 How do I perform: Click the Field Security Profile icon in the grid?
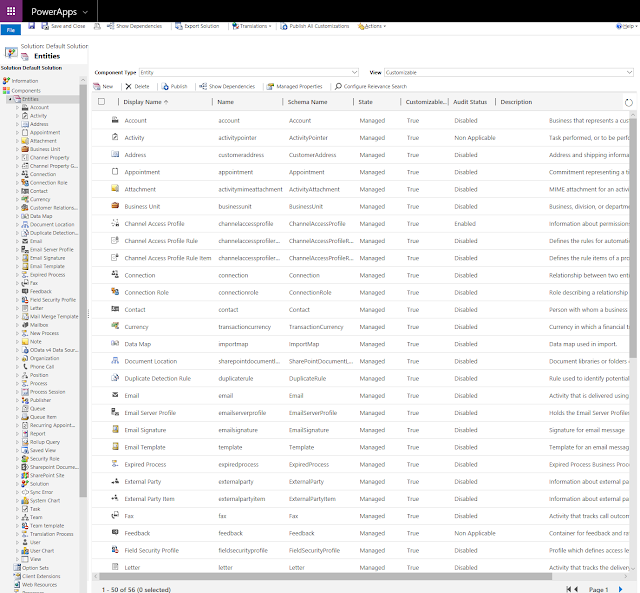point(115,550)
